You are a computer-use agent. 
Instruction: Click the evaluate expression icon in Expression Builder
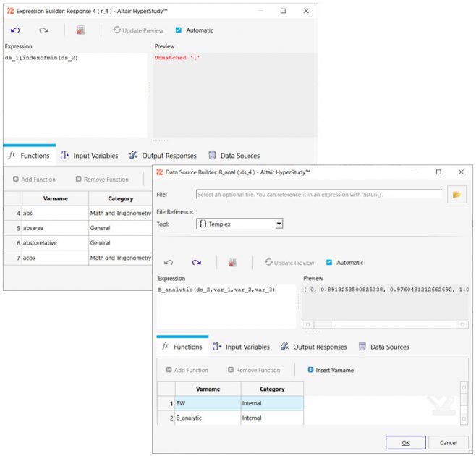click(80, 30)
